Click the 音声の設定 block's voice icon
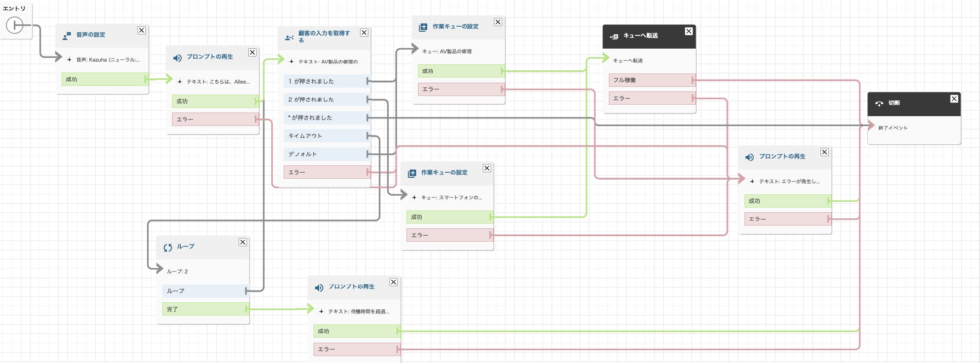Viewport: 980px width, 363px height. pos(67,35)
